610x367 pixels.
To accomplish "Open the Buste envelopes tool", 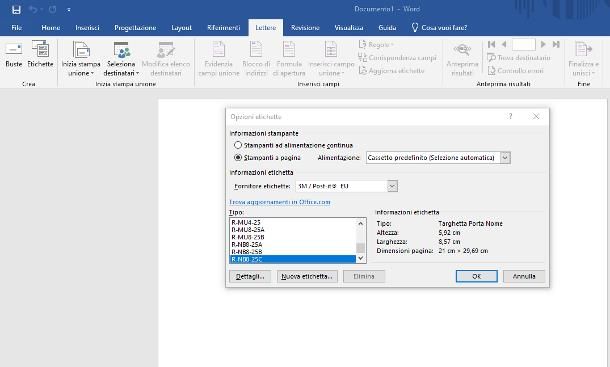I will click(x=14, y=54).
